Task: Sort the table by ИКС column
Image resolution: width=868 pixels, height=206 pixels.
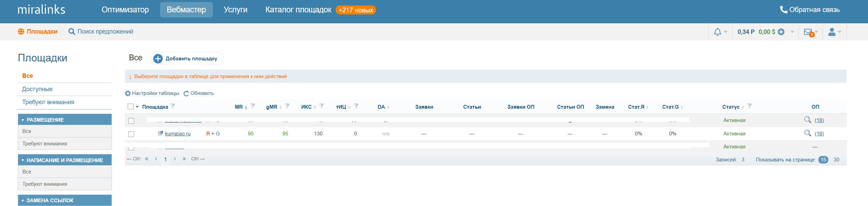Action: [x=308, y=107]
